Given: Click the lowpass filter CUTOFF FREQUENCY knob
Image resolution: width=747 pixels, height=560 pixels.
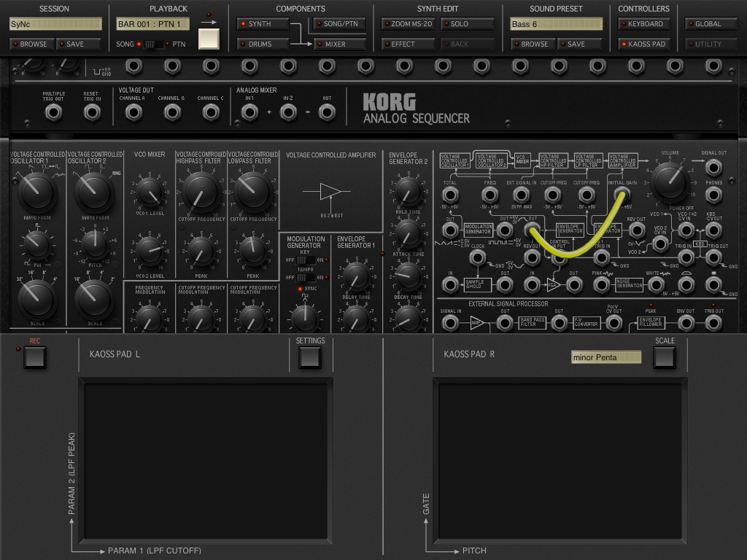Looking at the screenshot, I should [x=252, y=192].
